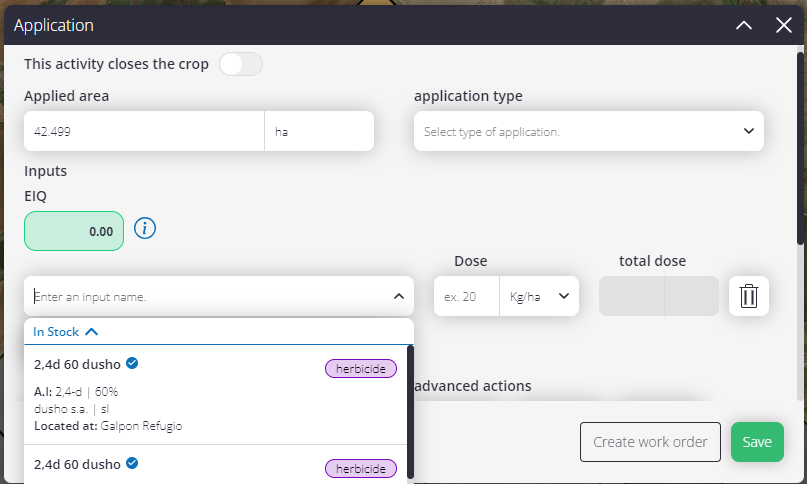Image resolution: width=807 pixels, height=484 pixels.
Task: Open the application type dropdown
Action: pyautogui.click(x=589, y=131)
